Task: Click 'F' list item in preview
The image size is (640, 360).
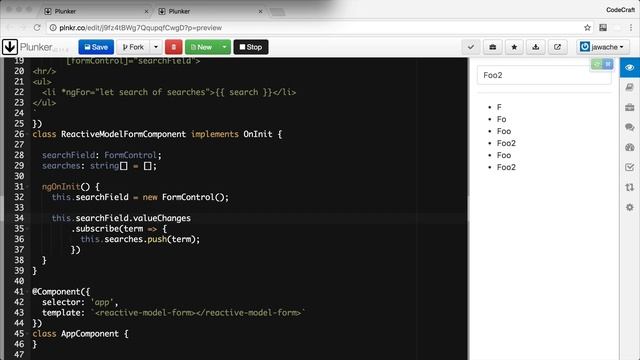Action: pos(499,107)
